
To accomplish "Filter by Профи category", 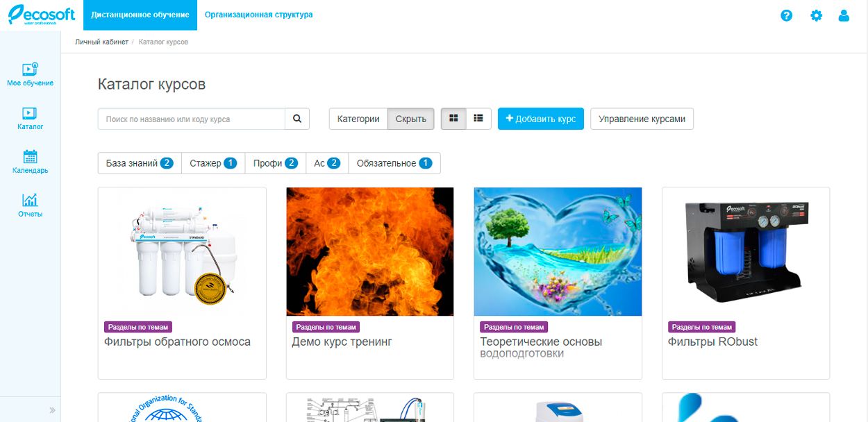I will pos(275,163).
